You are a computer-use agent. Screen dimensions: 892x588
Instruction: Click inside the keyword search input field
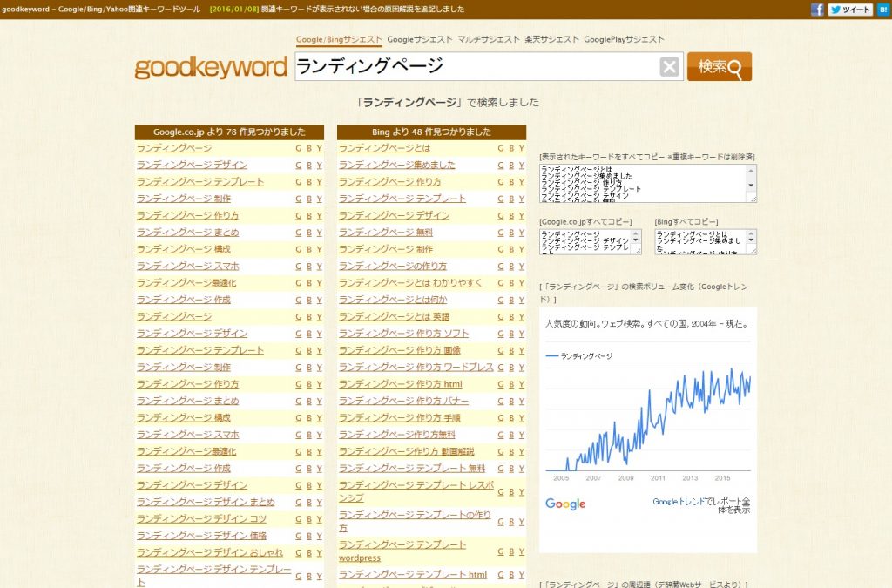(x=479, y=66)
